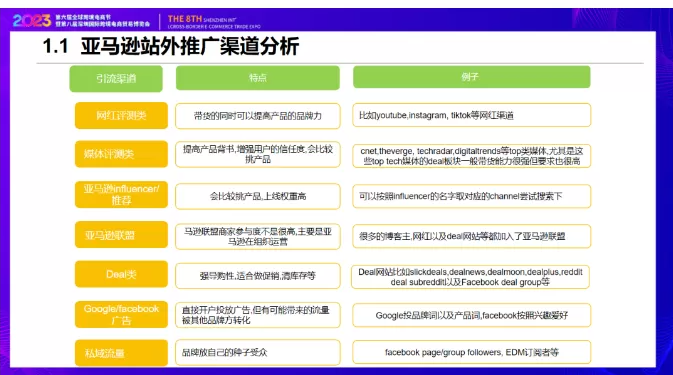
Task: Click the 网红评测类 yellow label
Action: (121, 115)
